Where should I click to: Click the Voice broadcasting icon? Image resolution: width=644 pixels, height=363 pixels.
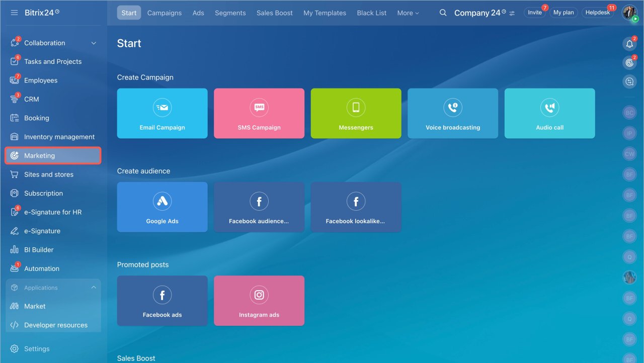[453, 108]
